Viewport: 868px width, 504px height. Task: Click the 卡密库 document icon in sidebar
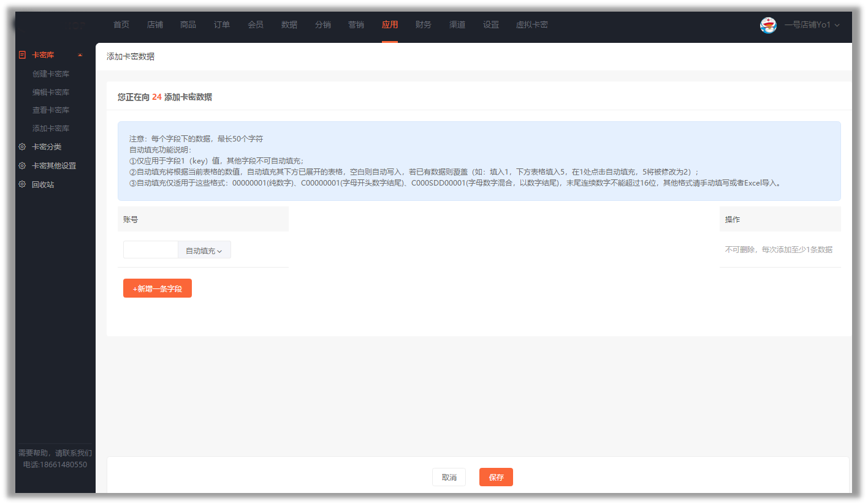coord(22,55)
